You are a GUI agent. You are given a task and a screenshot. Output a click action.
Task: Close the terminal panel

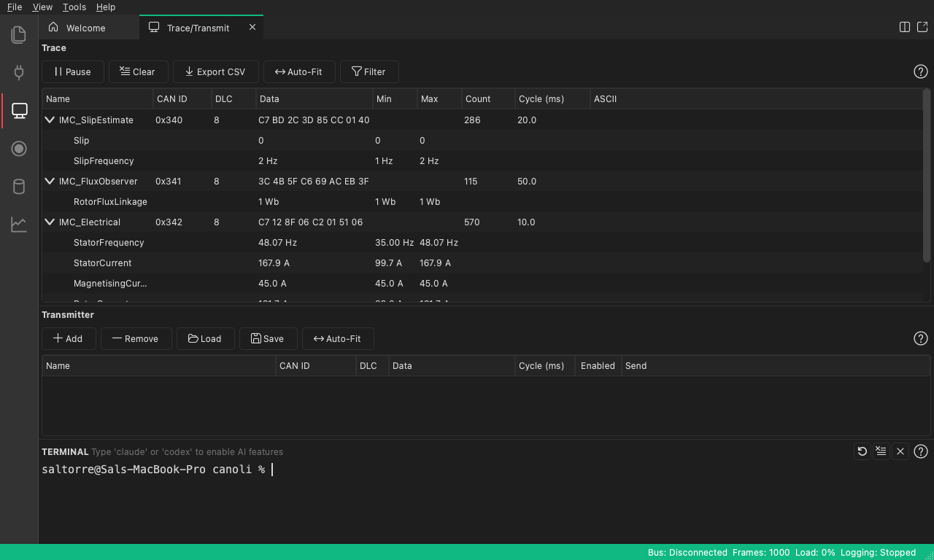pos(900,451)
